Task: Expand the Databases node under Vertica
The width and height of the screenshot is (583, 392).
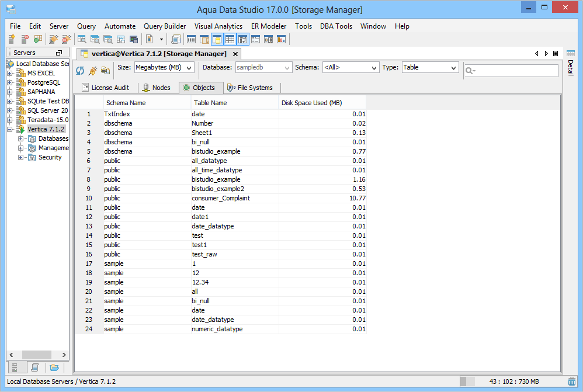Action: tap(20, 138)
